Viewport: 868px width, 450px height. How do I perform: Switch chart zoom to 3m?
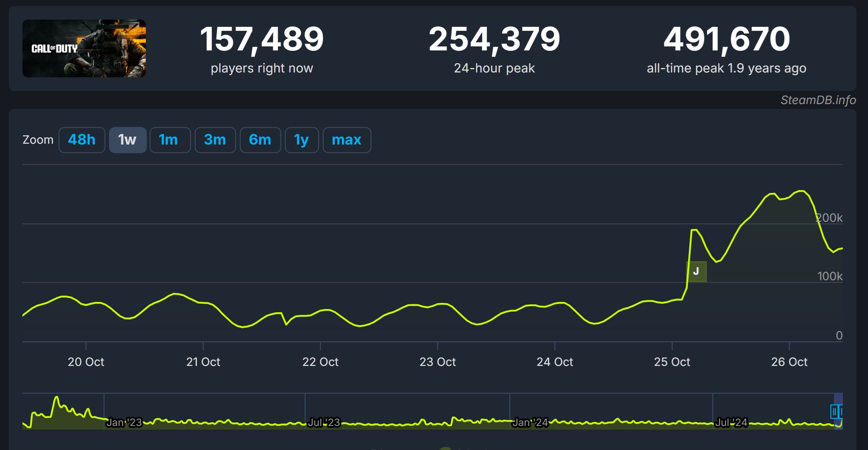[215, 140]
